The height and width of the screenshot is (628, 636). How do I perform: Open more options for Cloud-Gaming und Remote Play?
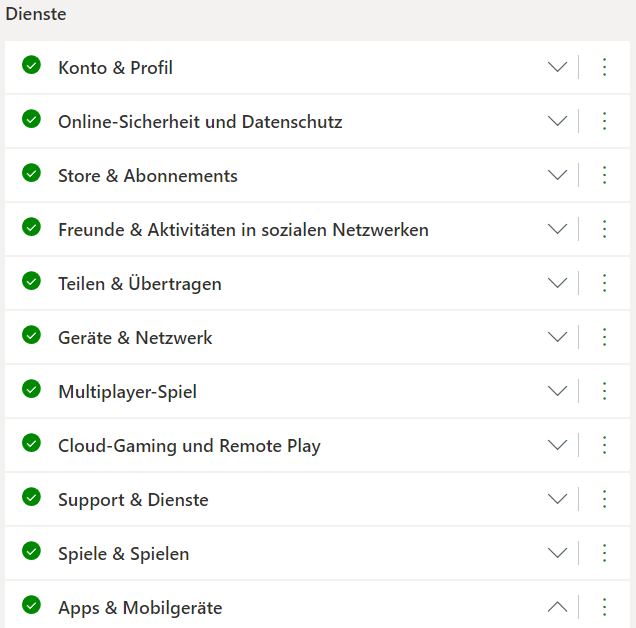tap(604, 445)
